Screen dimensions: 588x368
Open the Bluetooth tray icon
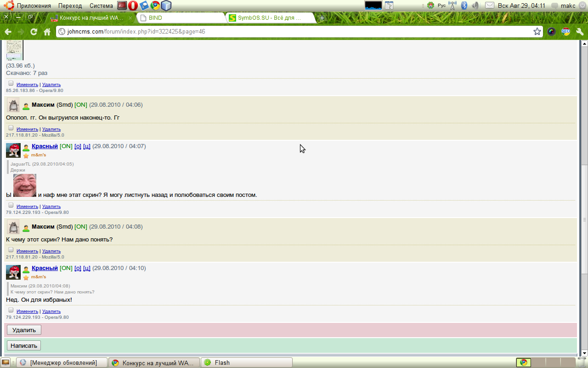point(464,6)
